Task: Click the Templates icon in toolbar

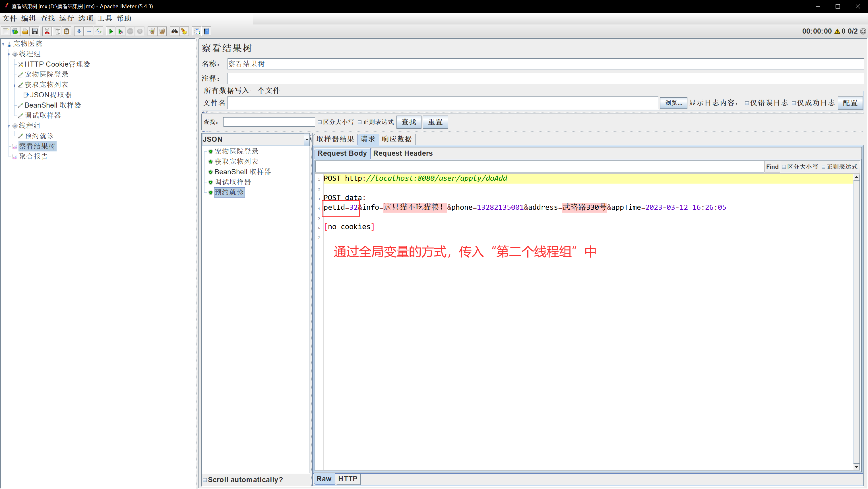Action: coord(15,31)
